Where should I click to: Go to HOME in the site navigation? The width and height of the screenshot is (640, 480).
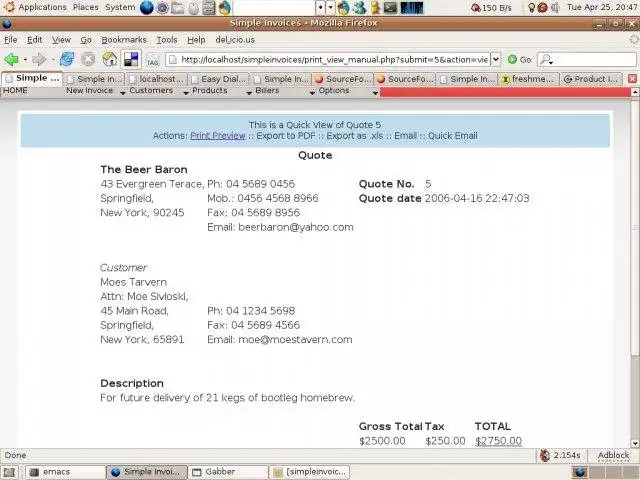[x=15, y=91]
